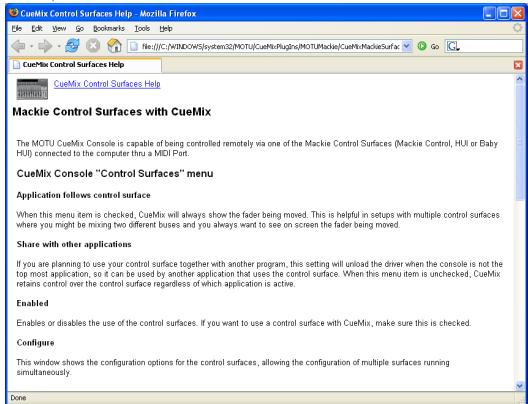Click inside the address bar URL field

pyautogui.click(x=270, y=46)
